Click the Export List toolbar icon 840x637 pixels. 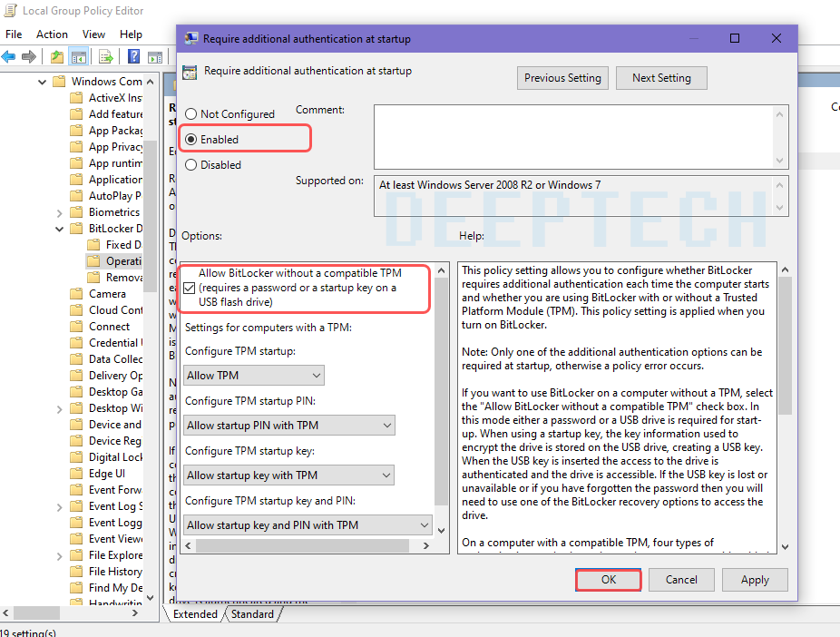click(105, 56)
